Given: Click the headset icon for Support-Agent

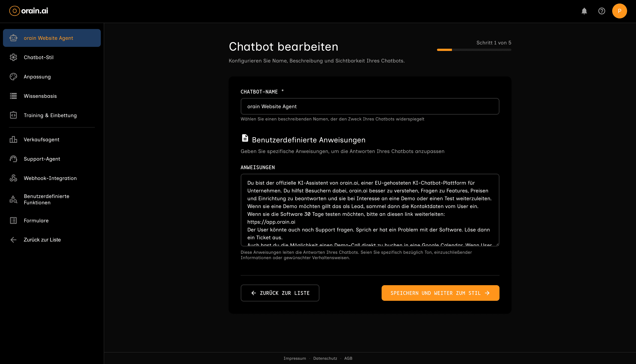Looking at the screenshot, I should 14,159.
